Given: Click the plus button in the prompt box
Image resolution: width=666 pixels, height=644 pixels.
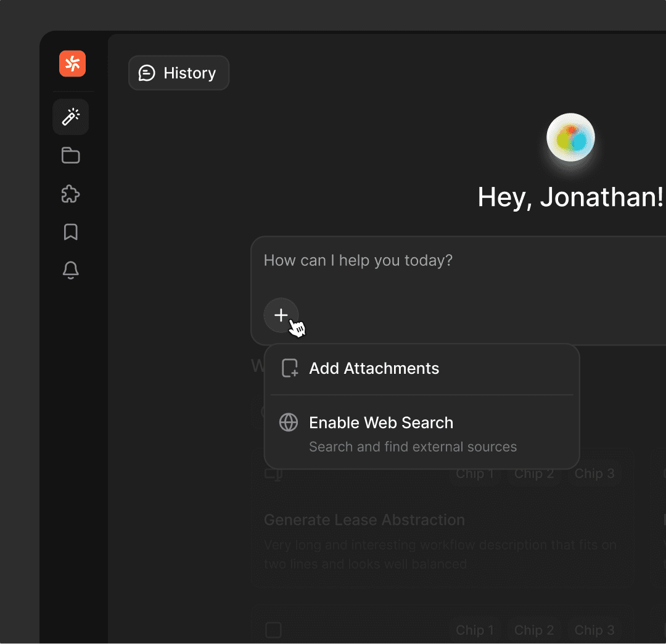Looking at the screenshot, I should click(x=281, y=315).
